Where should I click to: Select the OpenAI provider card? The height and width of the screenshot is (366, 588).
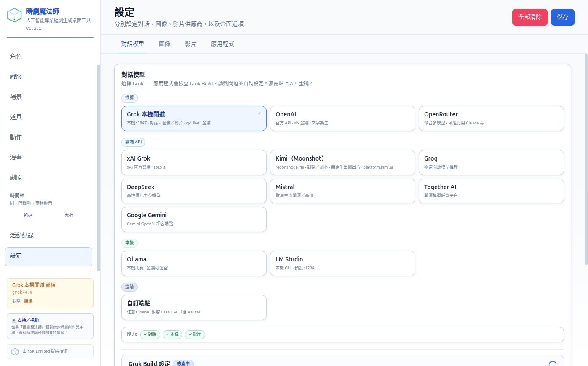[x=343, y=118]
